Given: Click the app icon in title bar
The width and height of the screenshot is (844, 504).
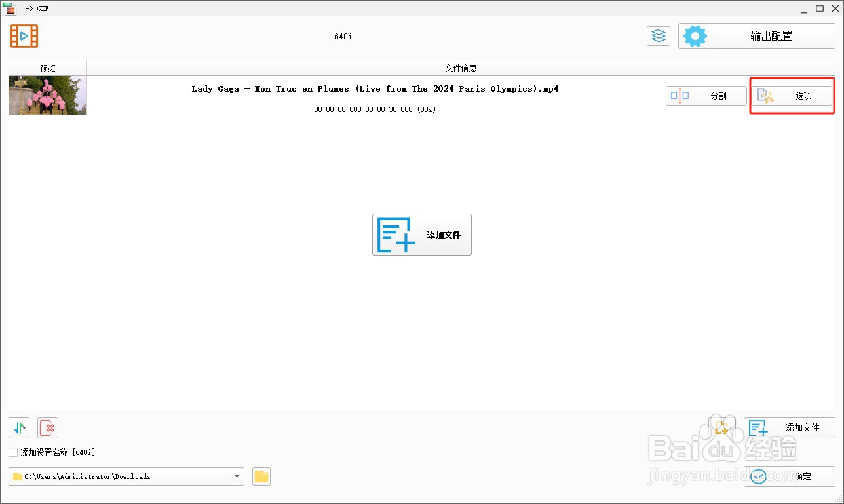Looking at the screenshot, I should point(10,9).
